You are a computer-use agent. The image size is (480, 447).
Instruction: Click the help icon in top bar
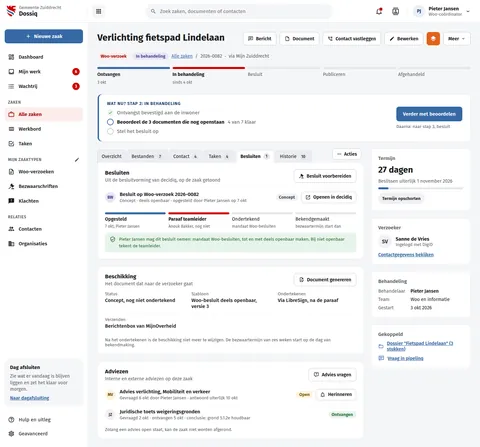coord(395,11)
